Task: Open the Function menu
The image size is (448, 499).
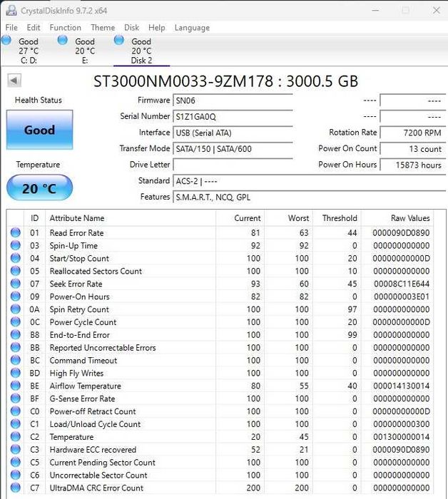Action: point(65,28)
